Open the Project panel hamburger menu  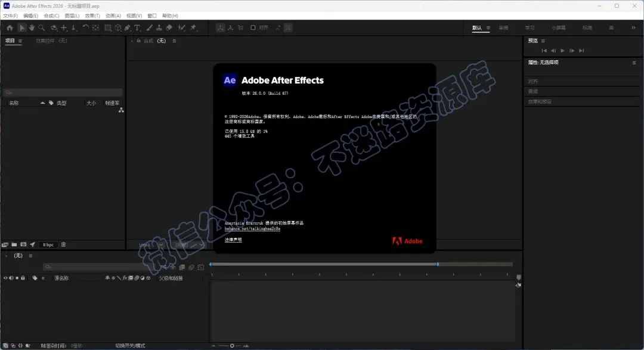coord(20,41)
